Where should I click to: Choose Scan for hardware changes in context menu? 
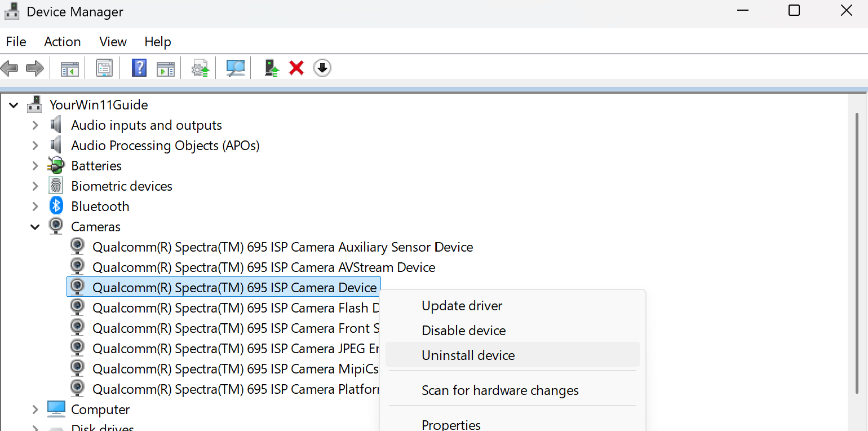[x=513, y=390]
